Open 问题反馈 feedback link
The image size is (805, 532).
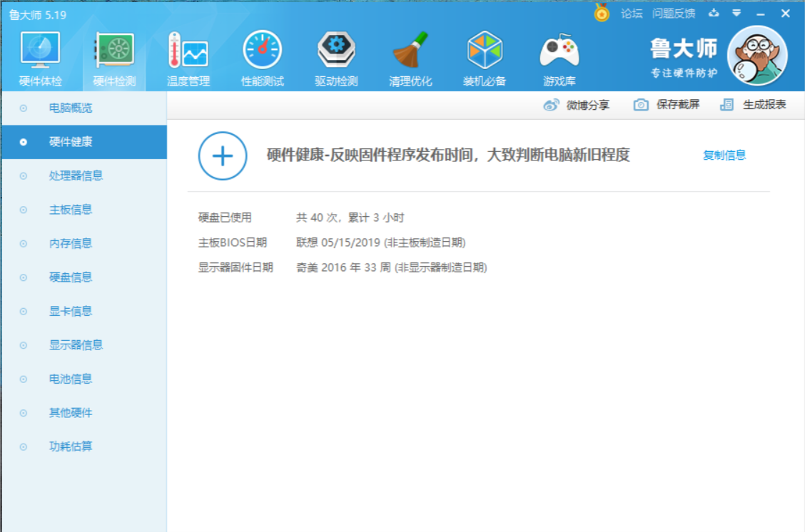click(674, 14)
